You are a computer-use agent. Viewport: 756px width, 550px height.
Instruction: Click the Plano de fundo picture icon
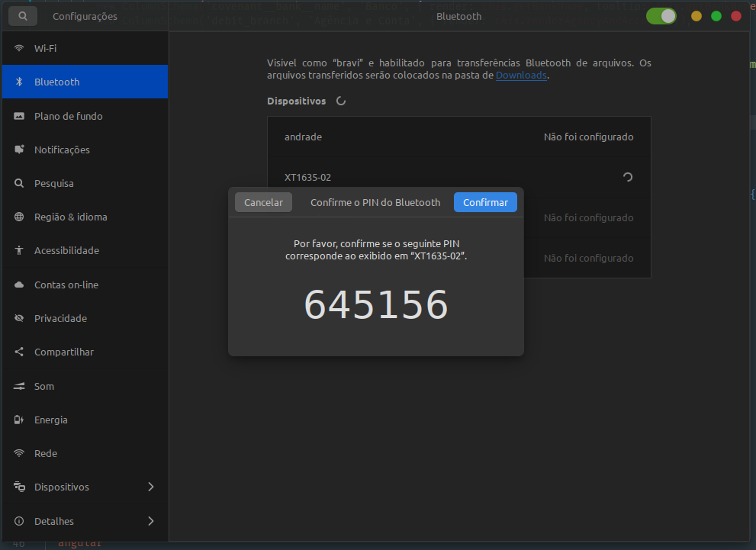pos(19,116)
